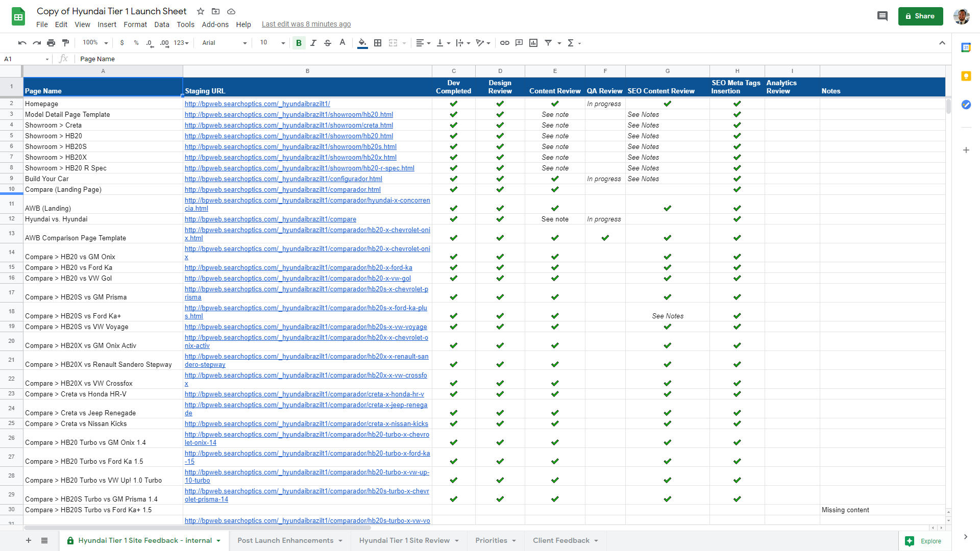
Task: Open comment history icon
Action: (x=883, y=16)
